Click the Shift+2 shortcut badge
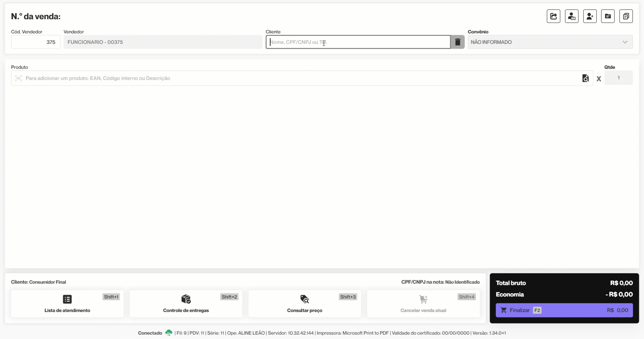Screen dimensions: 644x339 229,297
